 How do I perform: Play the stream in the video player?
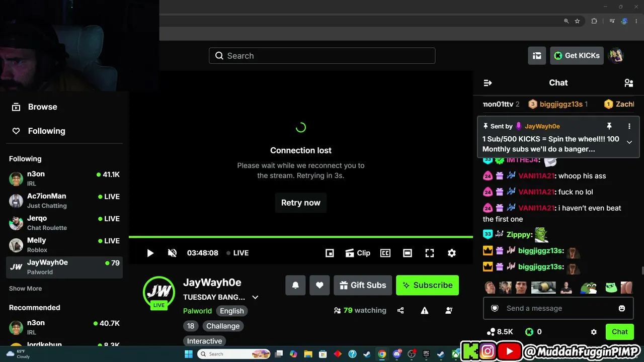(x=150, y=253)
